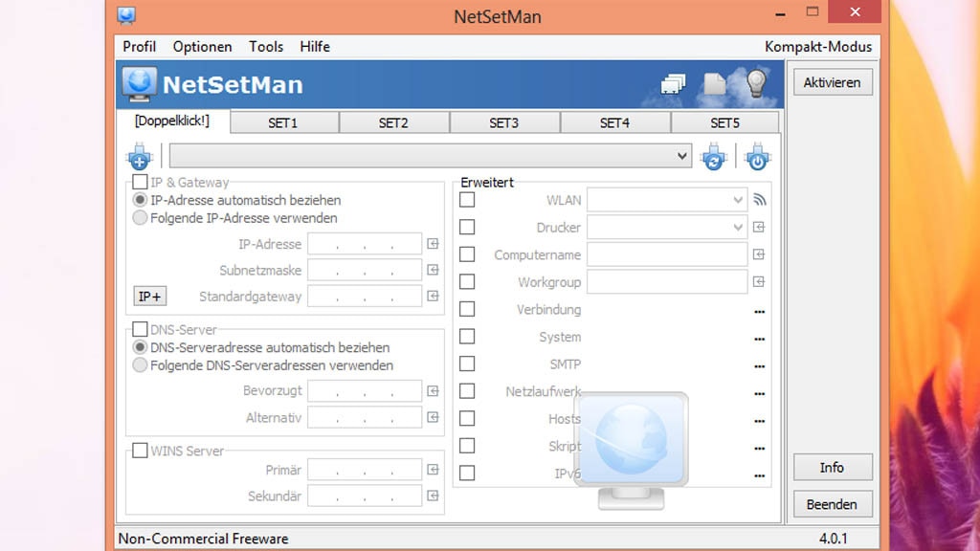Switch to the SET2 tab
The image size is (980, 551).
394,121
